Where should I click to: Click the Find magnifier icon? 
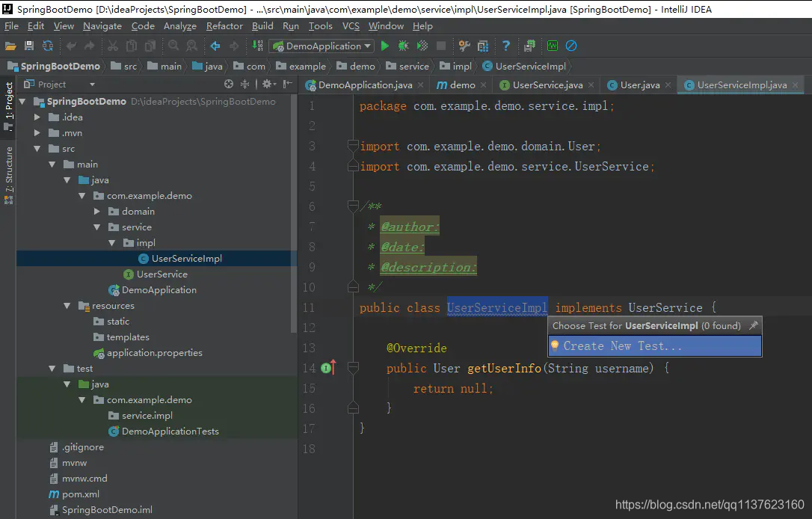(173, 46)
